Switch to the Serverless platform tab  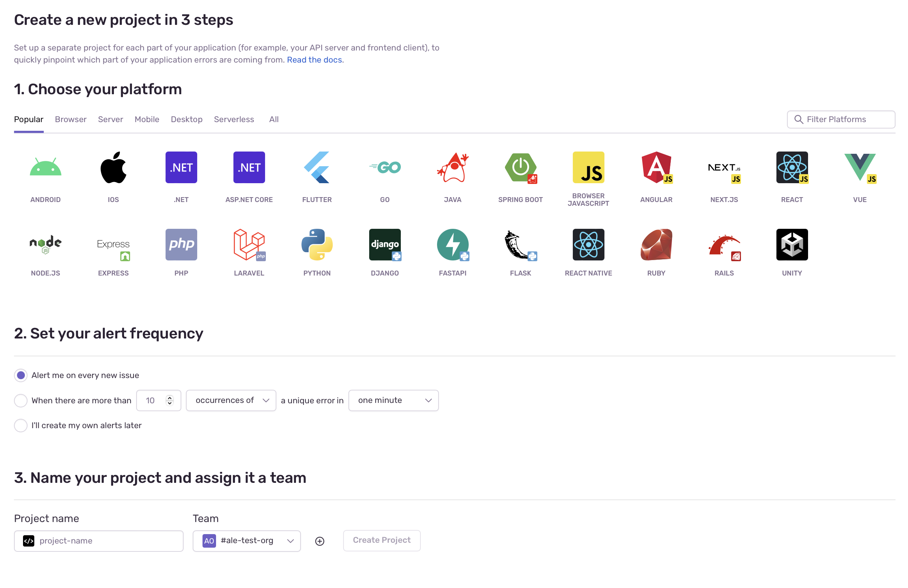234,119
